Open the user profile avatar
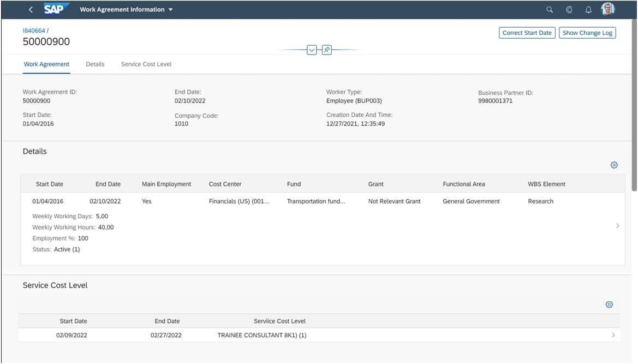This screenshot has height=364, width=638. point(608,9)
